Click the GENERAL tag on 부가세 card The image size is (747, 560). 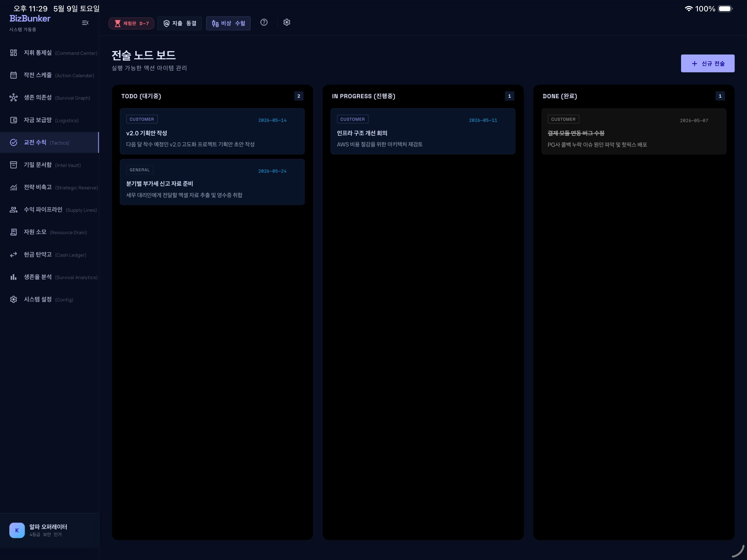click(140, 170)
